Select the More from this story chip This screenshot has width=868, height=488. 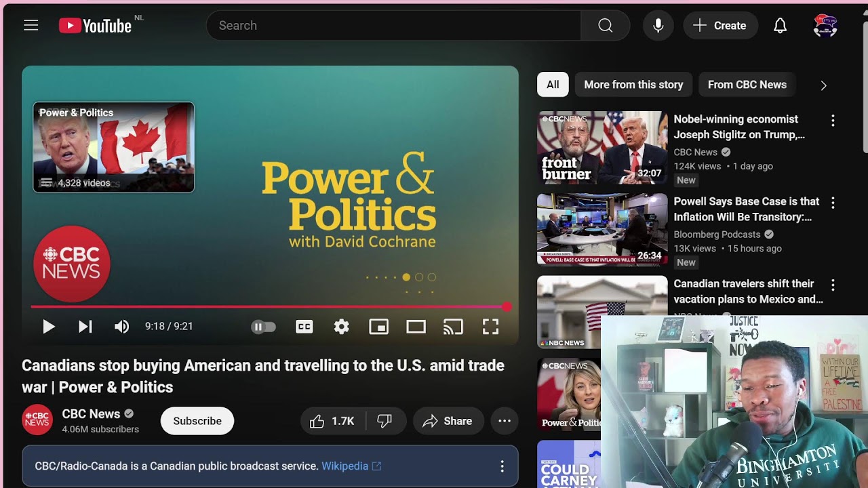[633, 85]
